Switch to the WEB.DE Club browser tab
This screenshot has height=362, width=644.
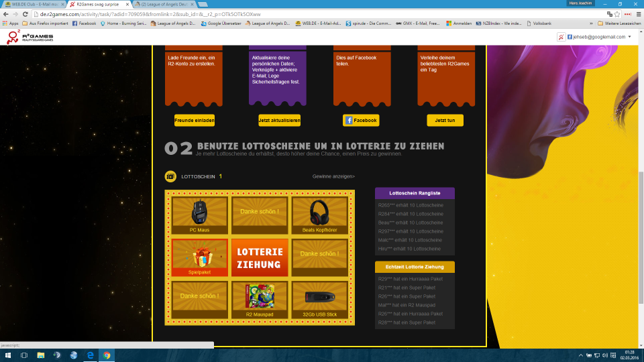34,4
